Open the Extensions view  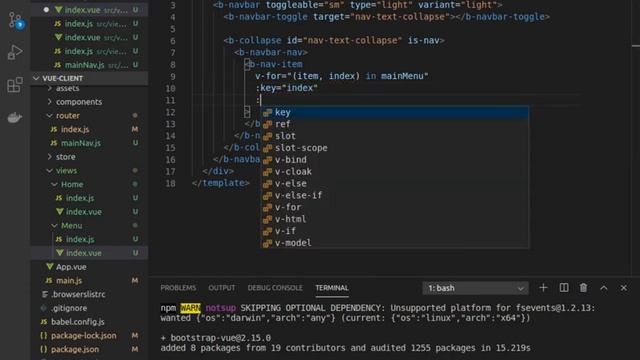[x=15, y=85]
